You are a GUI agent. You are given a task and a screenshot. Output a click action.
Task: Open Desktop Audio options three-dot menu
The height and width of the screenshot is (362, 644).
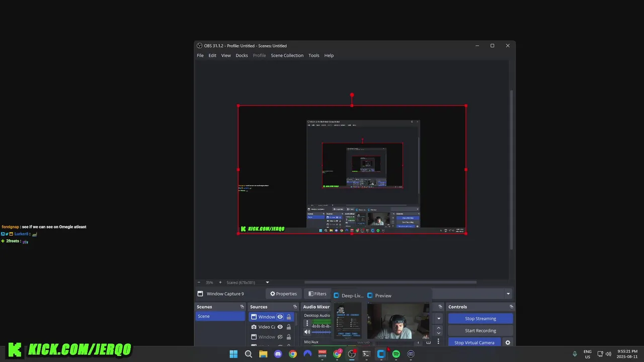307,323
